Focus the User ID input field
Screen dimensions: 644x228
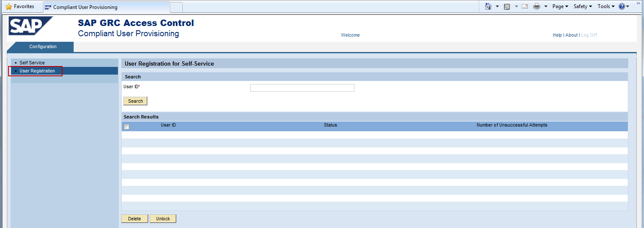tap(302, 88)
